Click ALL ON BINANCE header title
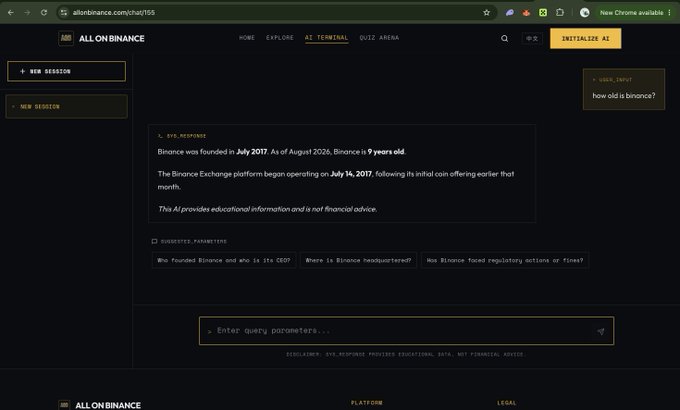This screenshot has width=680, height=410. pos(112,38)
